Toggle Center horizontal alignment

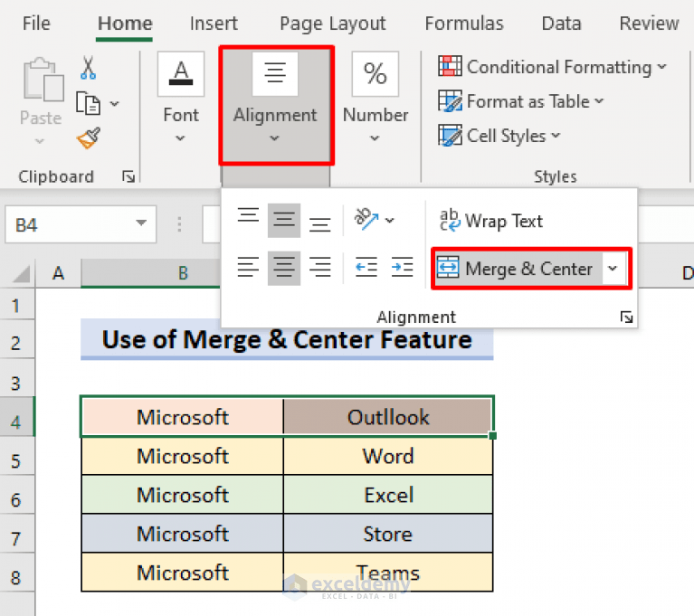(x=284, y=268)
